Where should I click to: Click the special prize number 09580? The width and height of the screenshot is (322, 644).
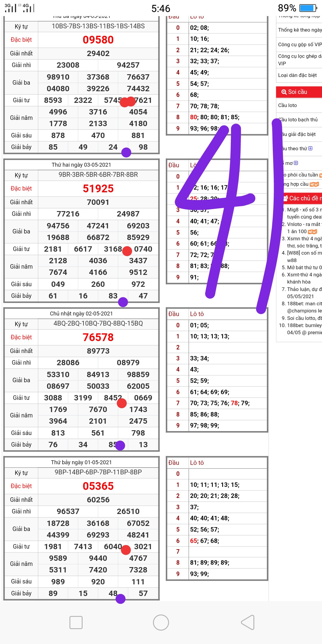98,40
